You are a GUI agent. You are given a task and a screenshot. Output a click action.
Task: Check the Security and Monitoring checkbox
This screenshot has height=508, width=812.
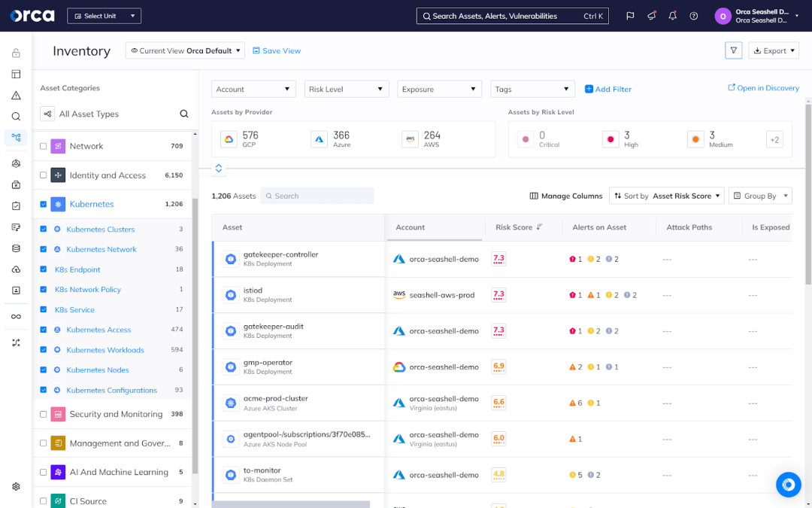[x=43, y=414]
